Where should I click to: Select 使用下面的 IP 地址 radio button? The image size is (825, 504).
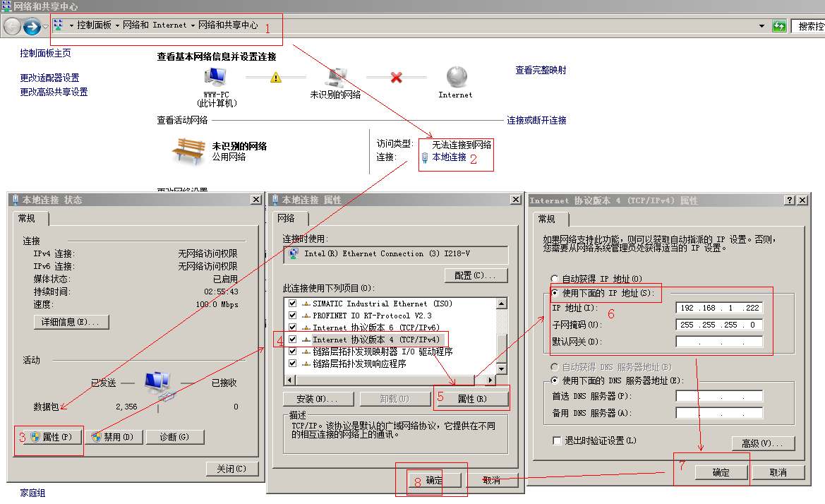(554, 293)
